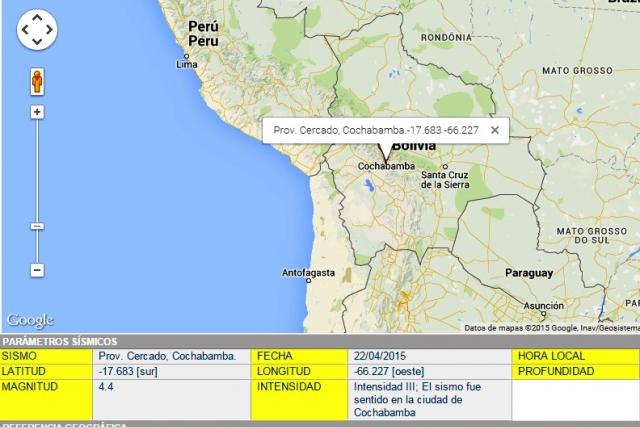Image resolution: width=640 pixels, height=427 pixels.
Task: Click the MATO GROSSO DO SUL label
Action: click(592, 236)
